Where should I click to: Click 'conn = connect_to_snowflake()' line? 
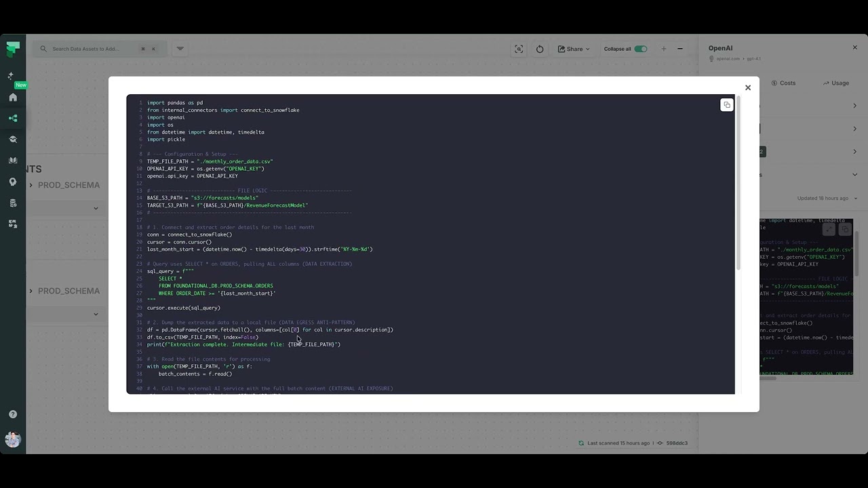point(189,235)
